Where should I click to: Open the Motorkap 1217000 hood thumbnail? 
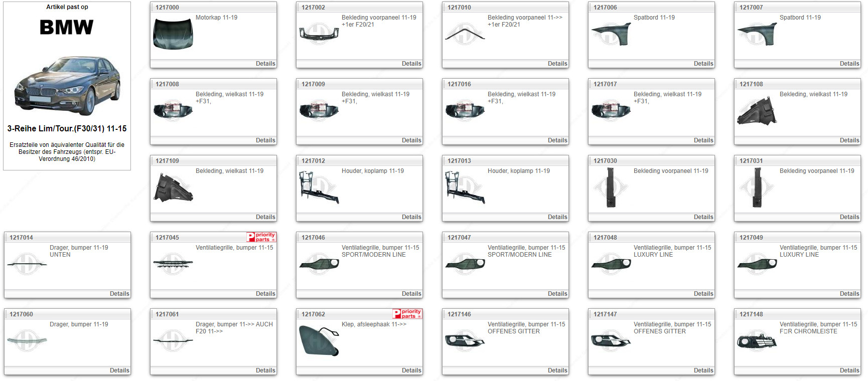173,34
